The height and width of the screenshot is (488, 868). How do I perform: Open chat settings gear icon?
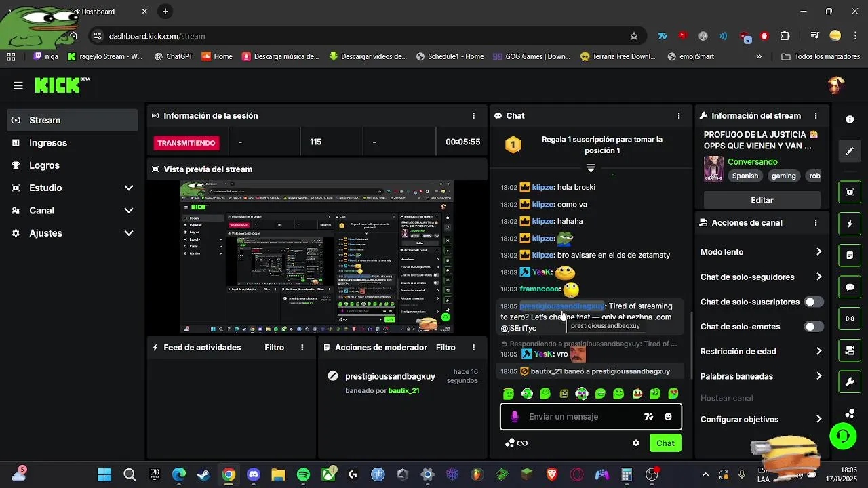[x=635, y=443]
